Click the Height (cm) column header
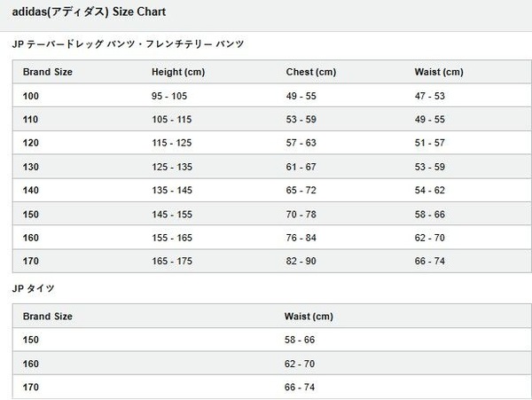The height and width of the screenshot is (400, 532). [x=178, y=72]
